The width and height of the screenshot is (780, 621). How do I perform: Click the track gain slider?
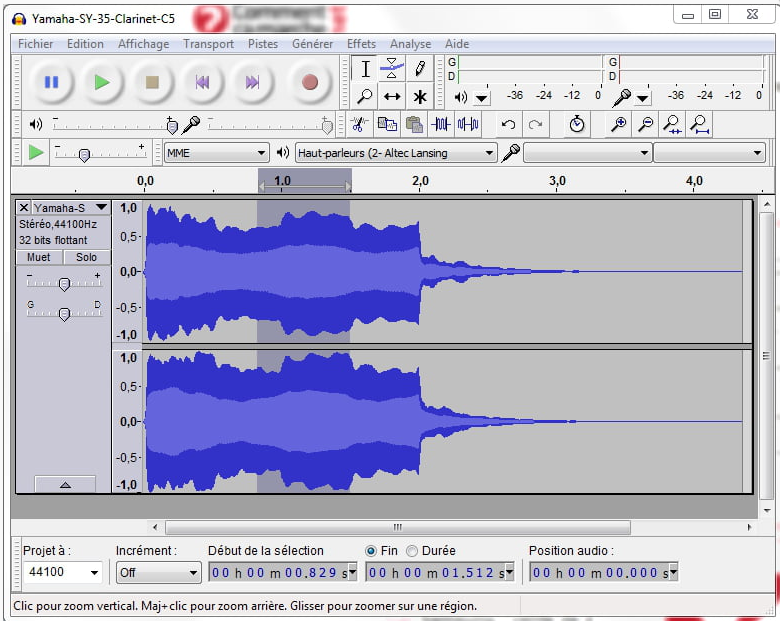pyautogui.click(x=64, y=283)
